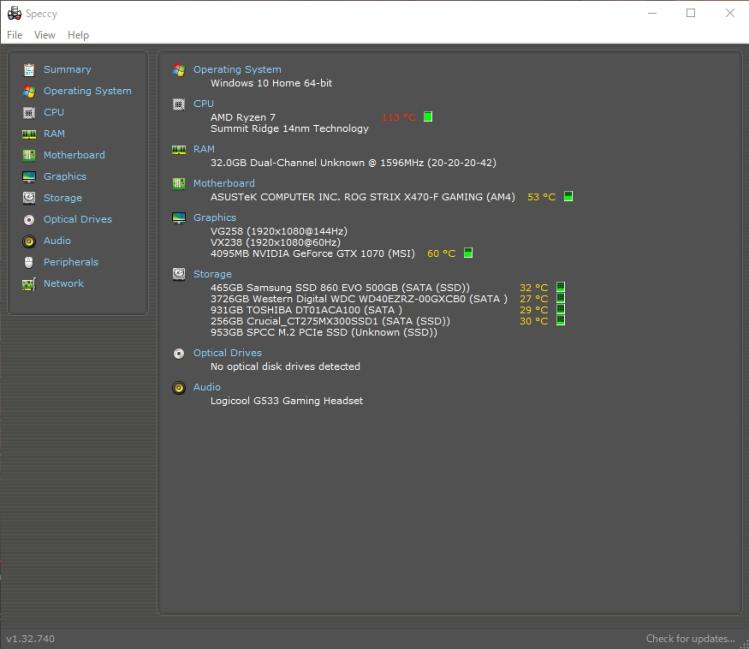Select Operating System in the sidebar list
749x649 pixels.
point(87,91)
